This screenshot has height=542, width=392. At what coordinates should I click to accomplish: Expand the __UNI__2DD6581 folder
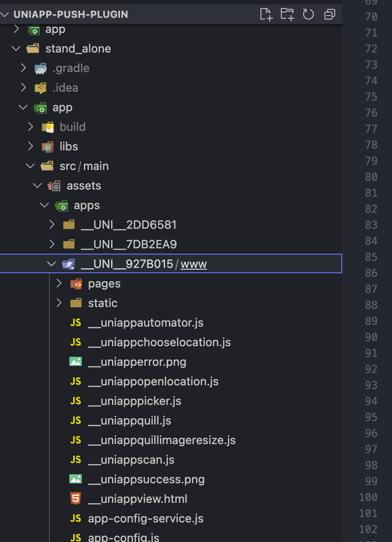[52, 225]
